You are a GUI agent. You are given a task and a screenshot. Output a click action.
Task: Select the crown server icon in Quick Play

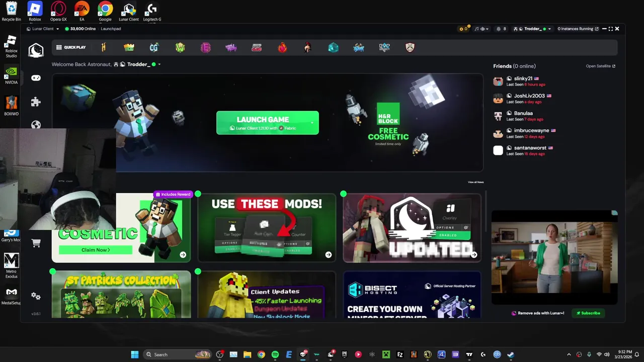(129, 47)
